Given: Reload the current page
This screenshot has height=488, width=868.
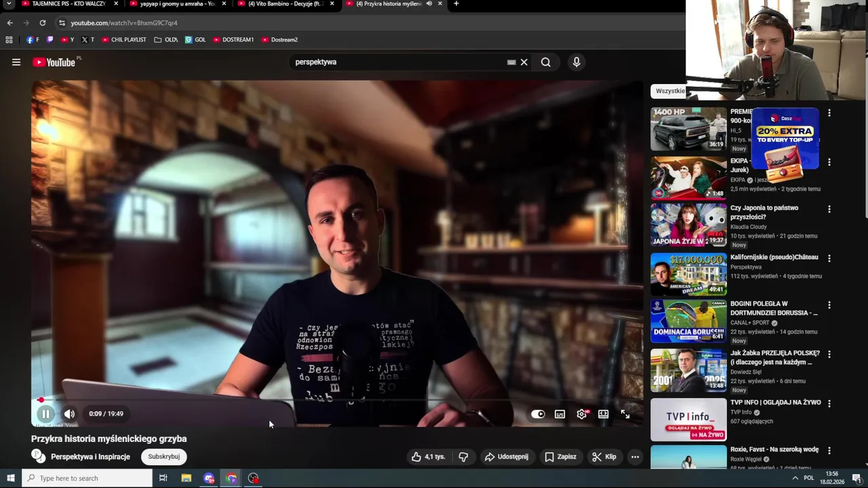Looking at the screenshot, I should tap(42, 23).
